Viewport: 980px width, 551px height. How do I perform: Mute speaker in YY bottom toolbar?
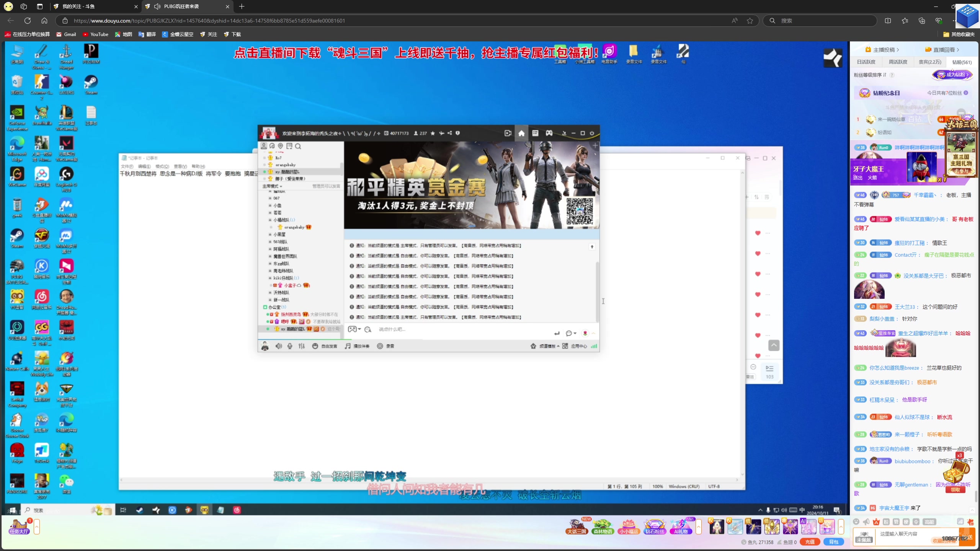(278, 346)
